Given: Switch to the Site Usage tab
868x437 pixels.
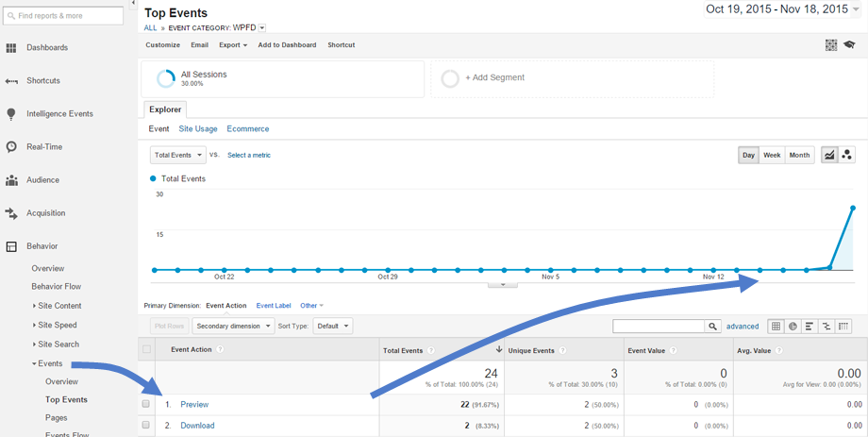Looking at the screenshot, I should pos(198,129).
